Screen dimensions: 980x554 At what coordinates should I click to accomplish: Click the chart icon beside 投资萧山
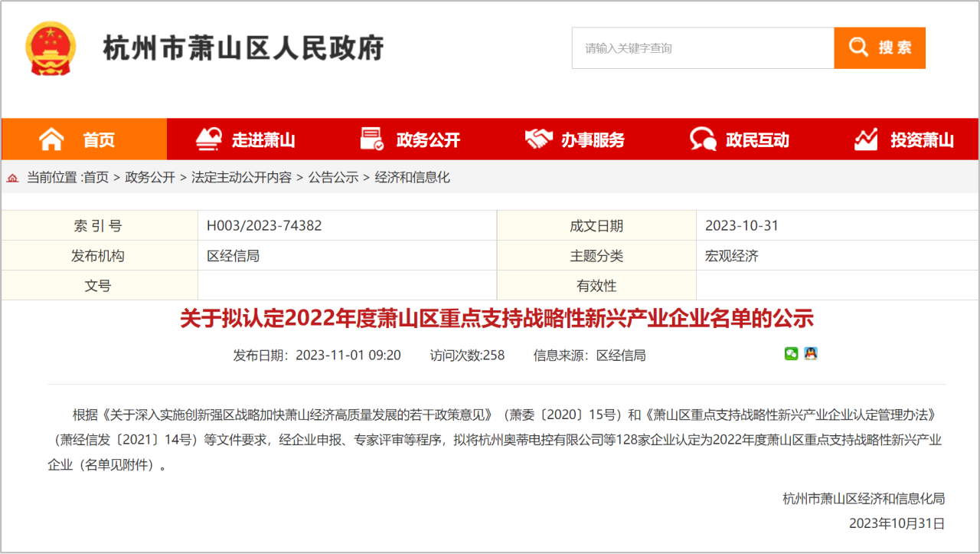866,139
